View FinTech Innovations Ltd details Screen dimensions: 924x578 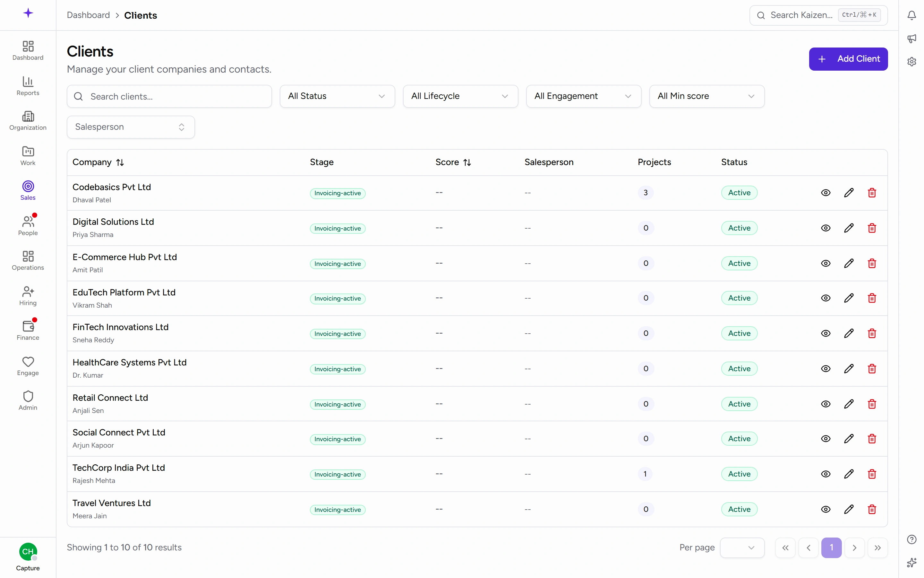point(826,333)
